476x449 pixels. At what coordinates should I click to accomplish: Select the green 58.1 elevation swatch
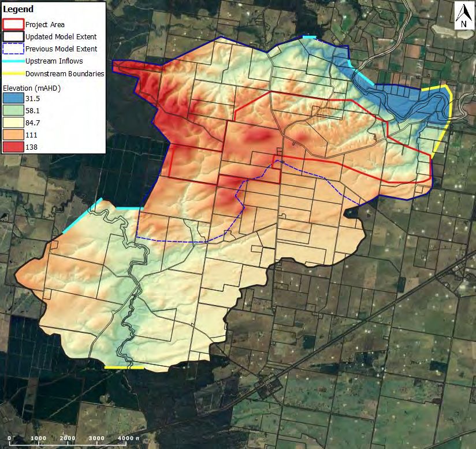tap(13, 110)
